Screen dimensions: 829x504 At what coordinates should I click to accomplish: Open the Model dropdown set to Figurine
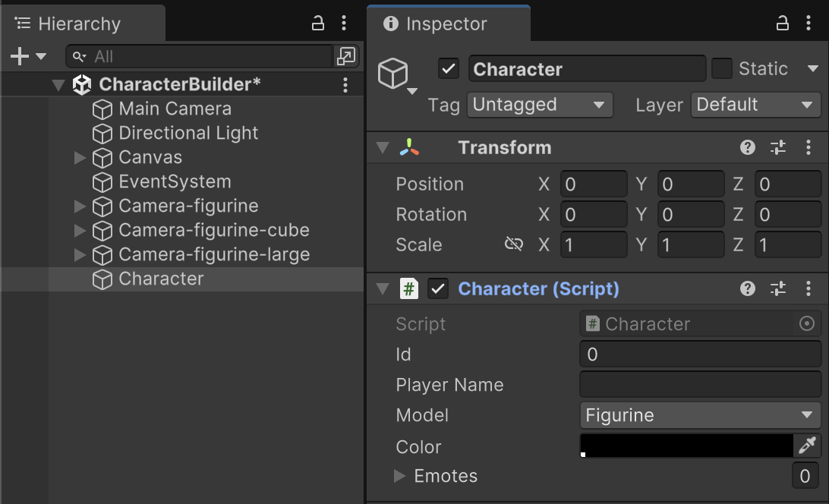(699, 415)
